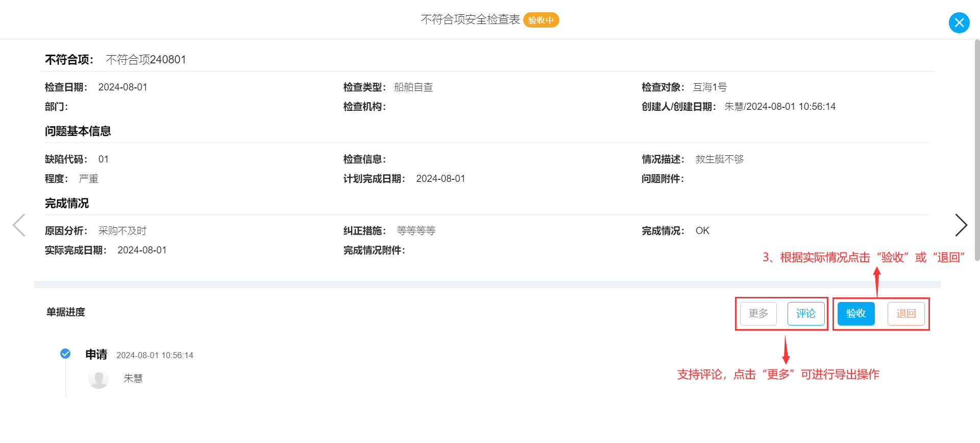This screenshot has width=980, height=443.
Task: Click the 原因分析 value 采购不及时
Action: point(122,231)
